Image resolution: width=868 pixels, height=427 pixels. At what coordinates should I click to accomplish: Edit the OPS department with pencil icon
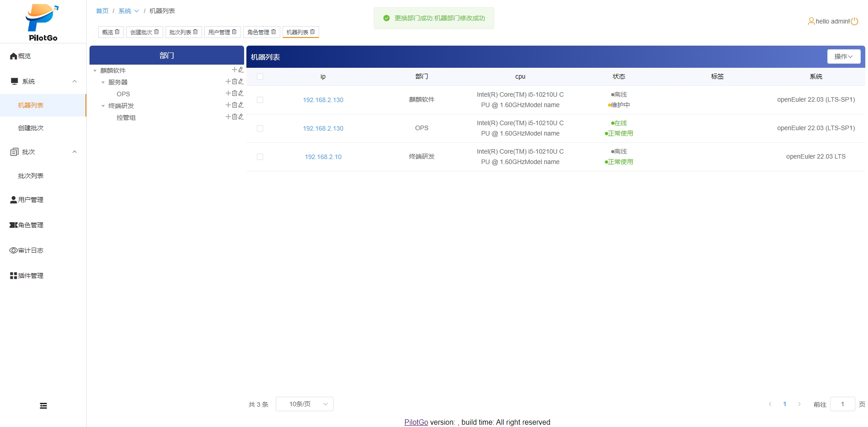[x=241, y=94]
